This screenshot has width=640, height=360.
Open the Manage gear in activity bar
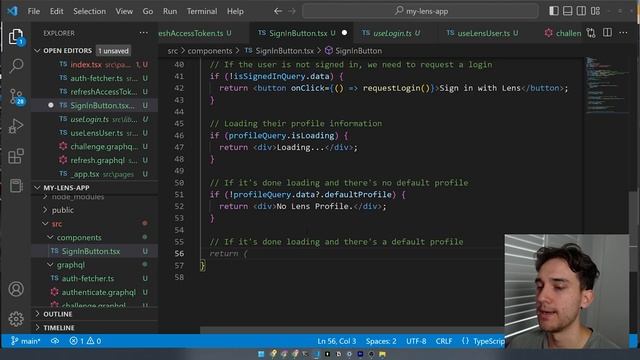[16, 319]
